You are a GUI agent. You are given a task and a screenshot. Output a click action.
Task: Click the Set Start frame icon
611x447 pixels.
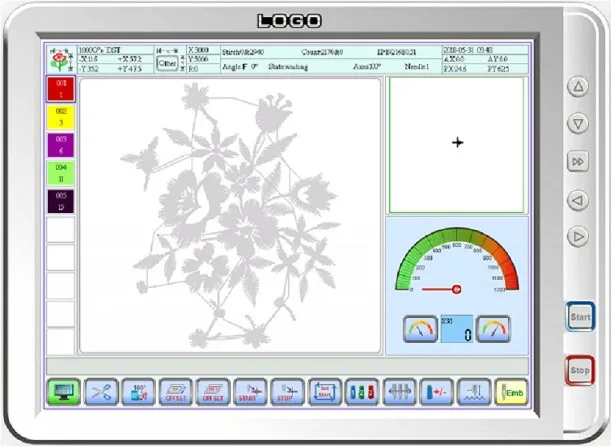pyautogui.click(x=325, y=392)
